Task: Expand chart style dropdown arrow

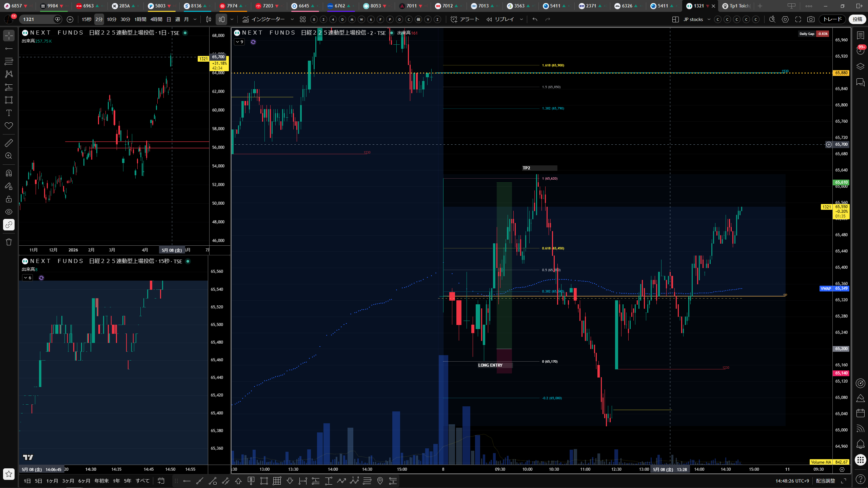Action: 232,19
